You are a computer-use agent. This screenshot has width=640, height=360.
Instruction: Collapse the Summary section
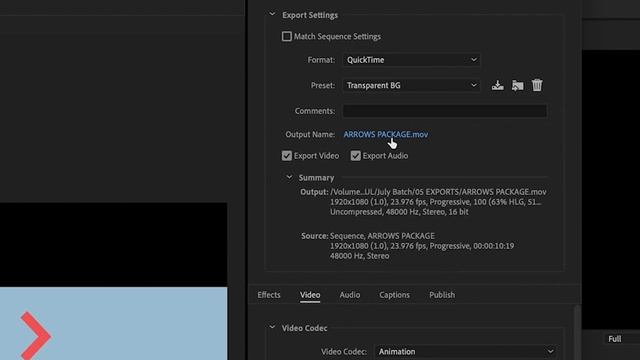tap(289, 177)
